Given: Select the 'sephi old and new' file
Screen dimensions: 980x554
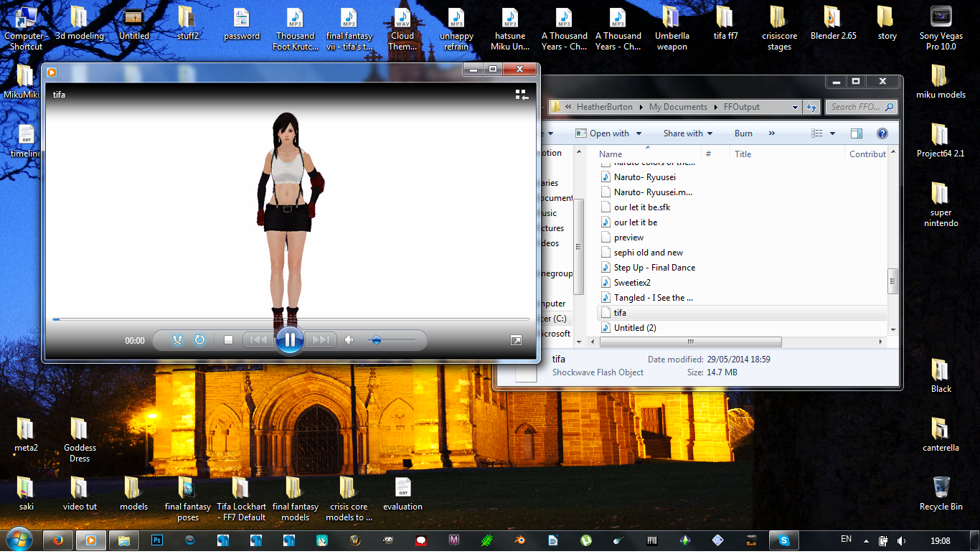Looking at the screenshot, I should coord(649,253).
